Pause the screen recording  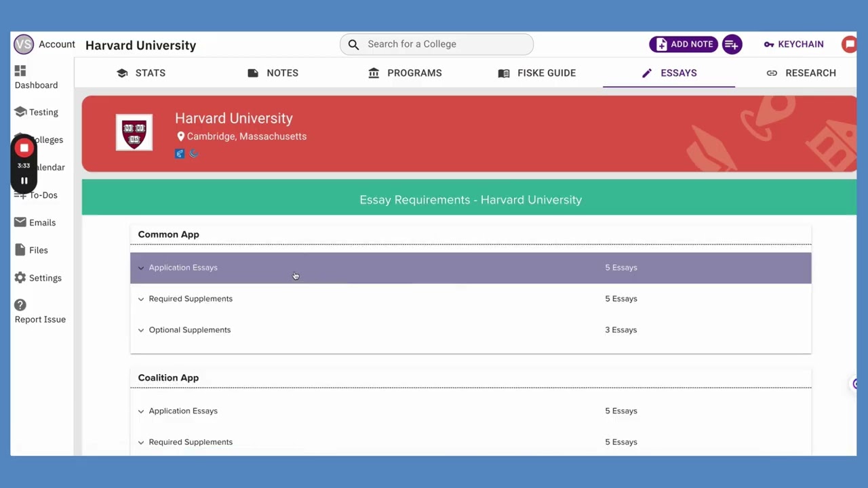24,181
